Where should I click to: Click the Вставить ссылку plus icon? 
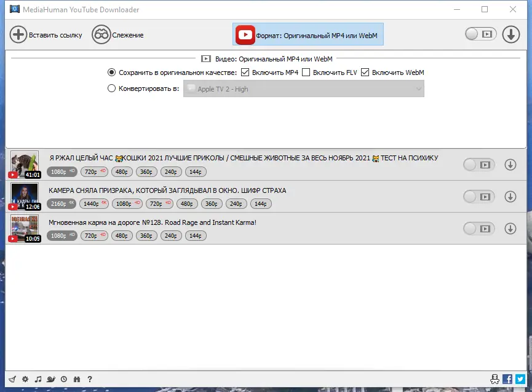click(x=18, y=34)
